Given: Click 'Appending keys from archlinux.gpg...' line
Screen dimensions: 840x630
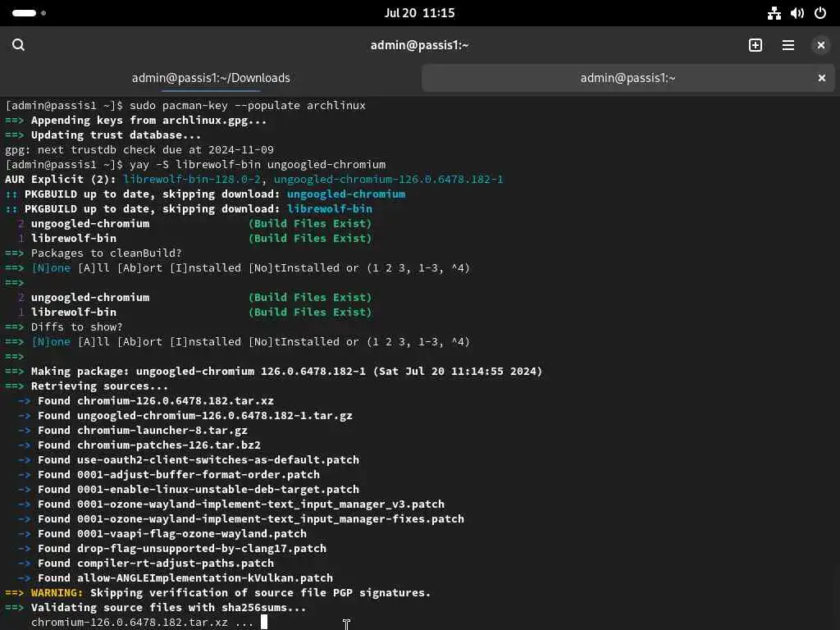Looking at the screenshot, I should pyautogui.click(x=136, y=121).
